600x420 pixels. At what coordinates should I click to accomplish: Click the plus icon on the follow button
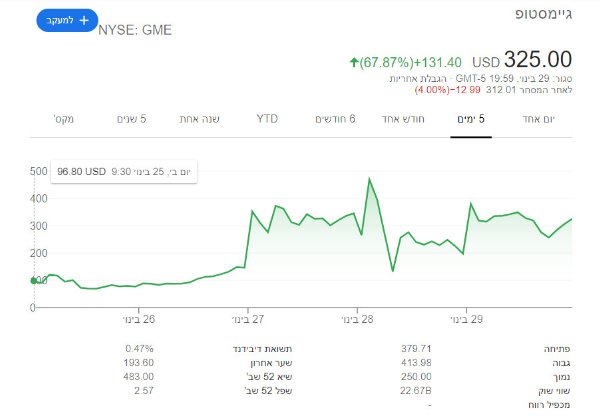point(84,20)
